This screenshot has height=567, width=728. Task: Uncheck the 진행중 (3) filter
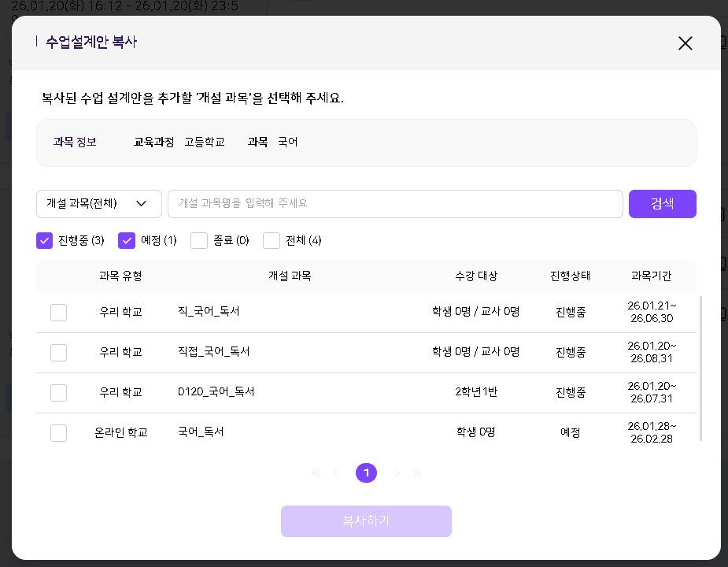[45, 240]
